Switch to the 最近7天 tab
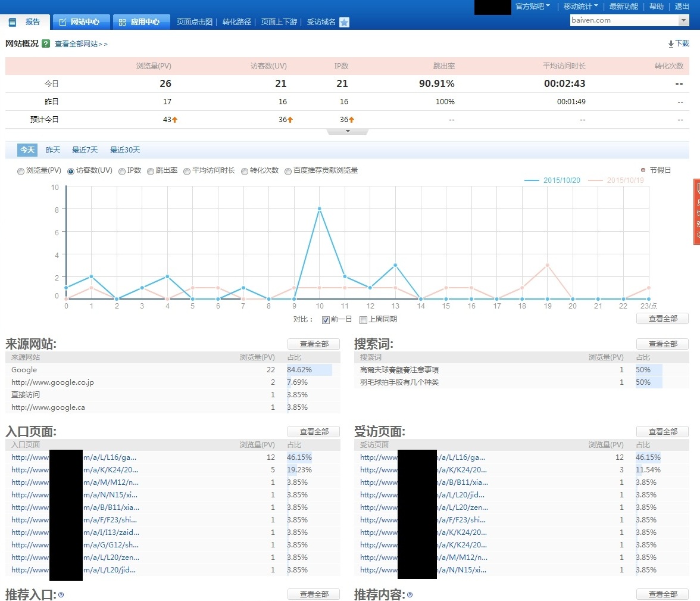700x601 pixels. (85, 150)
